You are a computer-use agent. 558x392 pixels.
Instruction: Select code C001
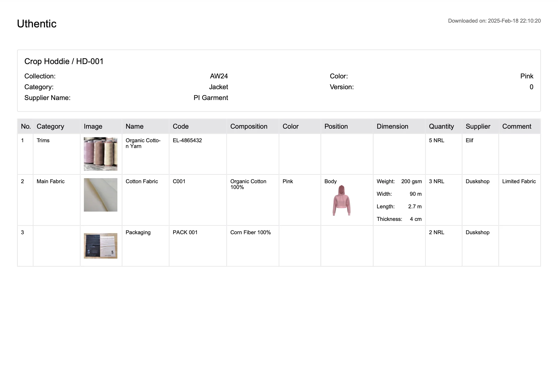[x=179, y=181]
